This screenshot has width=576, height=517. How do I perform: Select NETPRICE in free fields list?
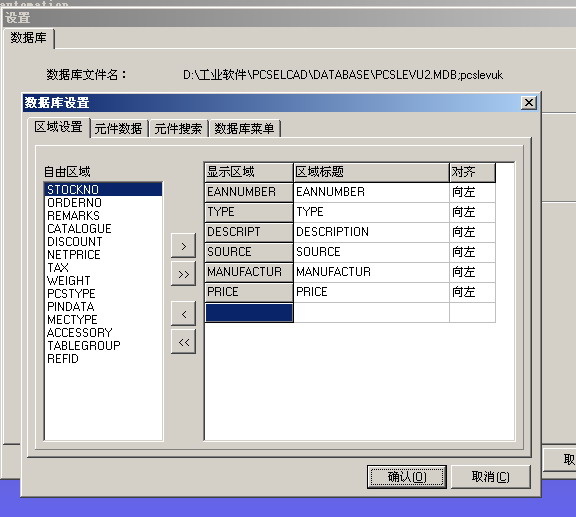point(103,254)
